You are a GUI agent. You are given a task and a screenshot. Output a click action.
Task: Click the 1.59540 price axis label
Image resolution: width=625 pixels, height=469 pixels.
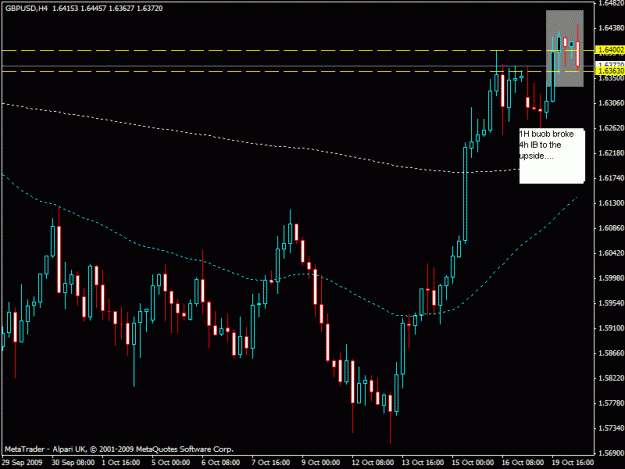[611, 303]
